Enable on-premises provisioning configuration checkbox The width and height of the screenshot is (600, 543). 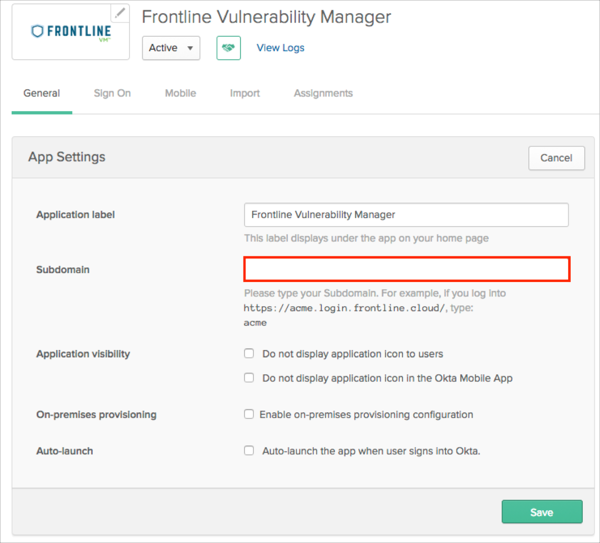(x=249, y=414)
